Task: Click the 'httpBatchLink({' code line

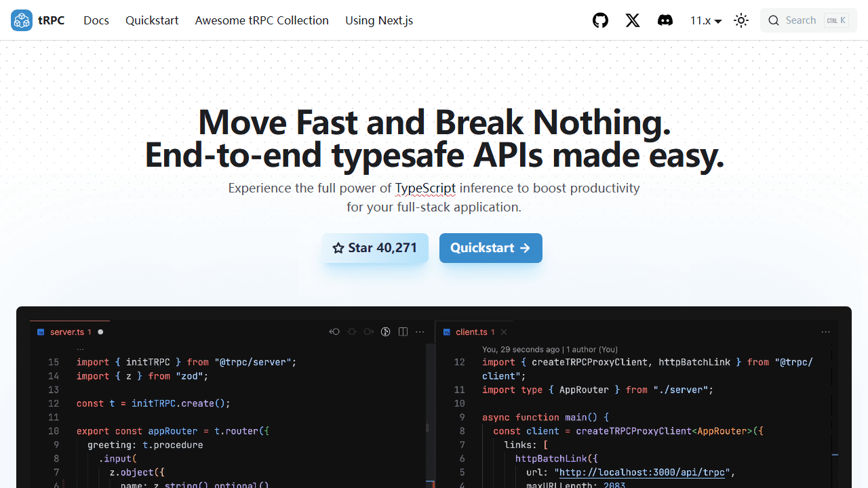Action: [x=557, y=458]
